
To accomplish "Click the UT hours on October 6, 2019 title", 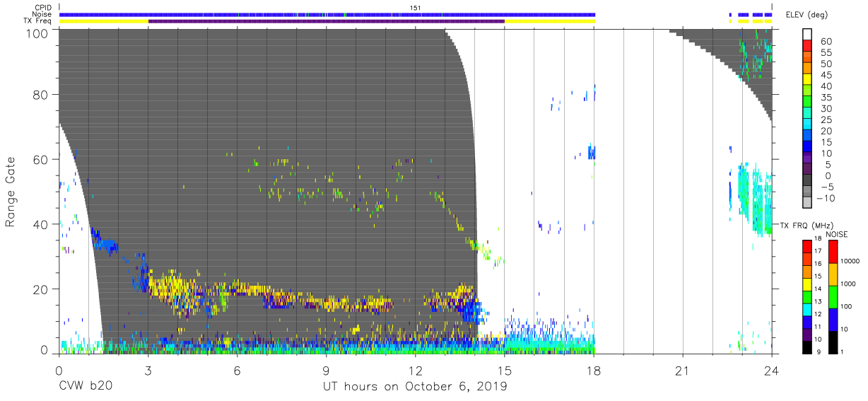I will click(415, 387).
